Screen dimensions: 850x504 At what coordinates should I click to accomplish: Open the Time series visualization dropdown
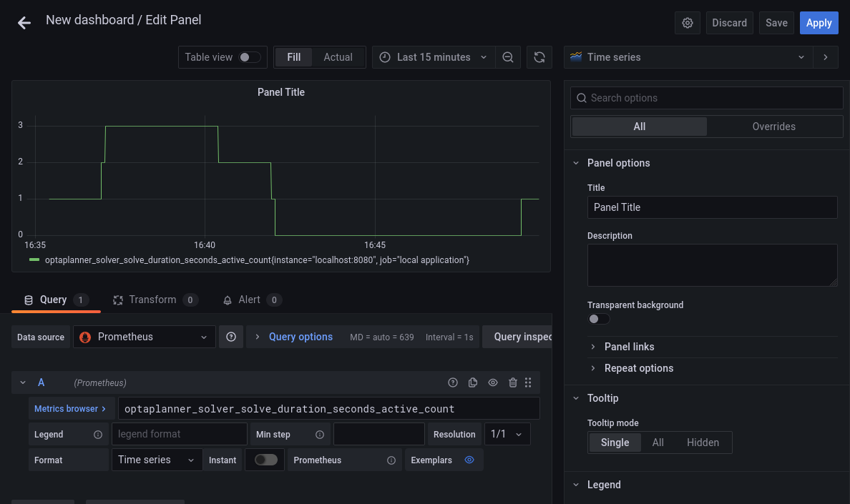click(x=687, y=57)
